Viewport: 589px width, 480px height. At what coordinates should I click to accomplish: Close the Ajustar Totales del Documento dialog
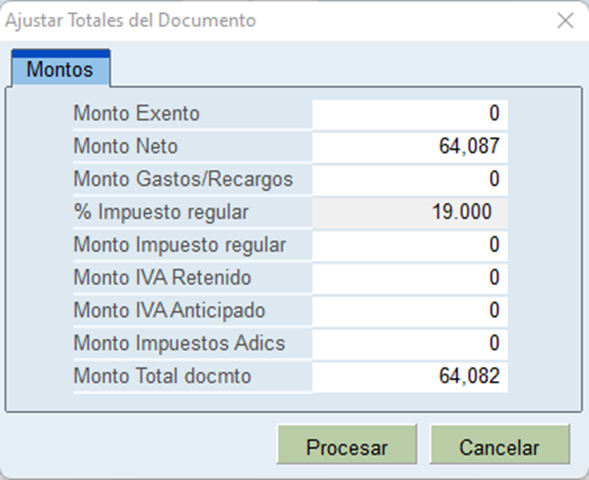565,20
